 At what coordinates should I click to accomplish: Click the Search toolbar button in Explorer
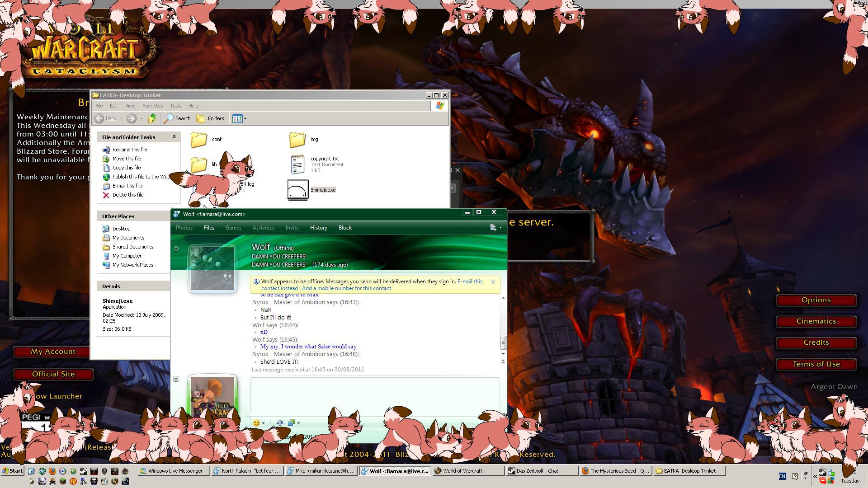click(177, 118)
